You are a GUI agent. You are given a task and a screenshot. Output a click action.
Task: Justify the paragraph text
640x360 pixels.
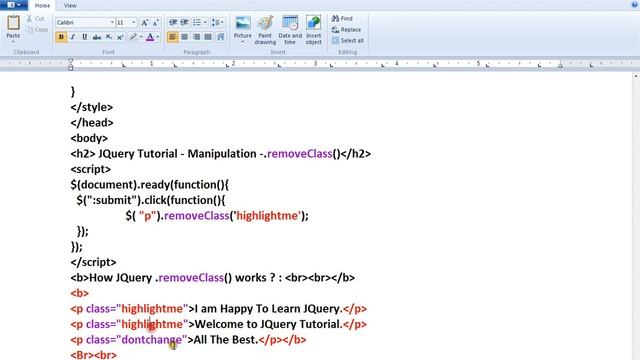(x=208, y=37)
